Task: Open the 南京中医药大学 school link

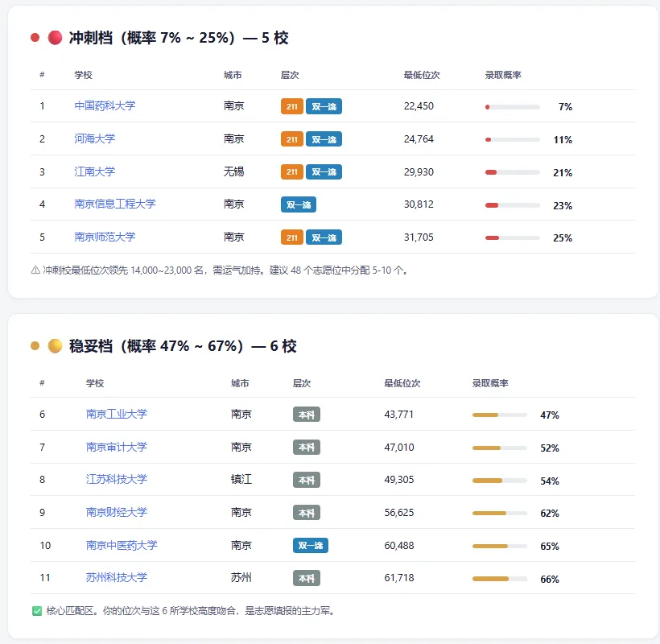Action: [x=122, y=546]
